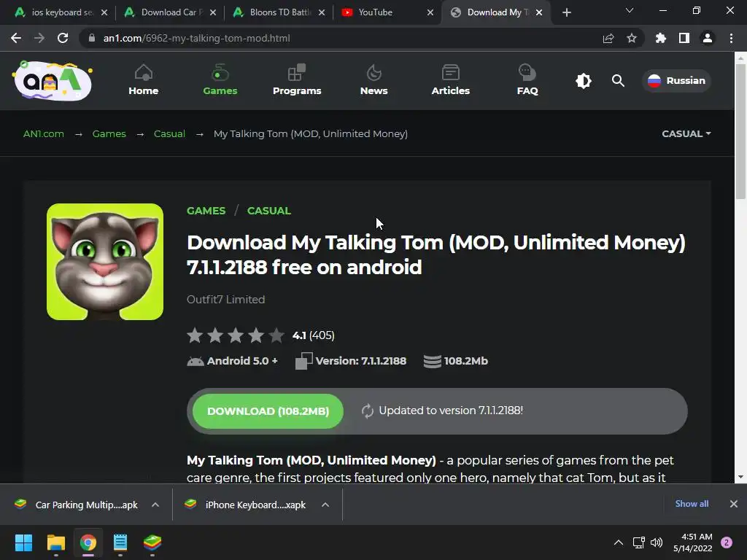Open the Home navigation item
747x560 pixels.
pos(144,80)
